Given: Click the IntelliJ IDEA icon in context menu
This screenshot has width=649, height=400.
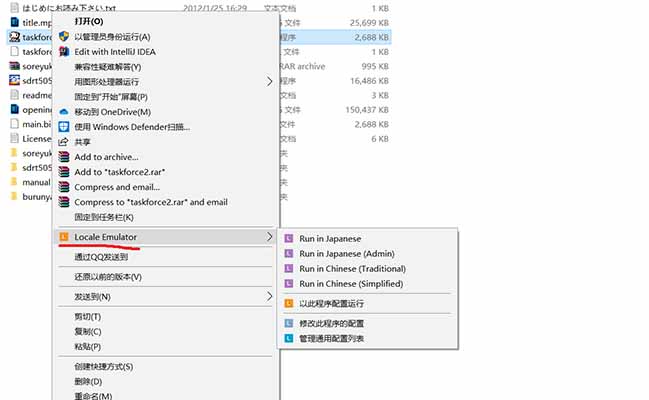Looking at the screenshot, I should pyautogui.click(x=64, y=51).
